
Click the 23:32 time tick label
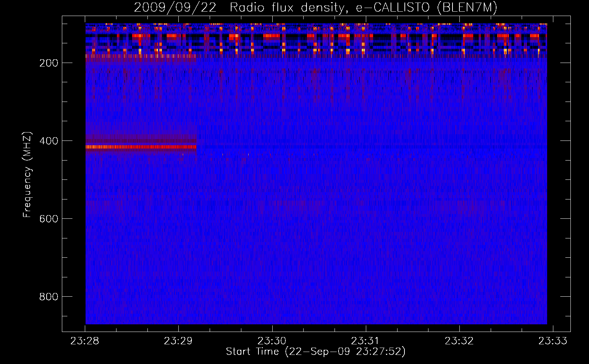tap(459, 341)
